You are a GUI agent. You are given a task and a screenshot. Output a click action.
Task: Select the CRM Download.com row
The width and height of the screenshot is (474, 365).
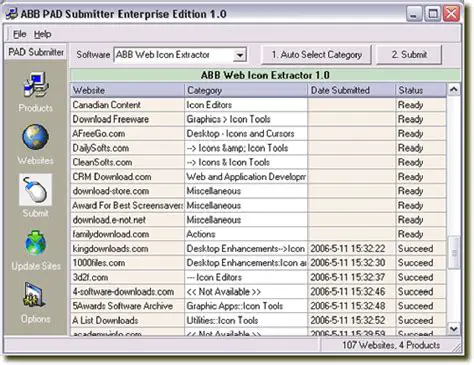(x=258, y=177)
